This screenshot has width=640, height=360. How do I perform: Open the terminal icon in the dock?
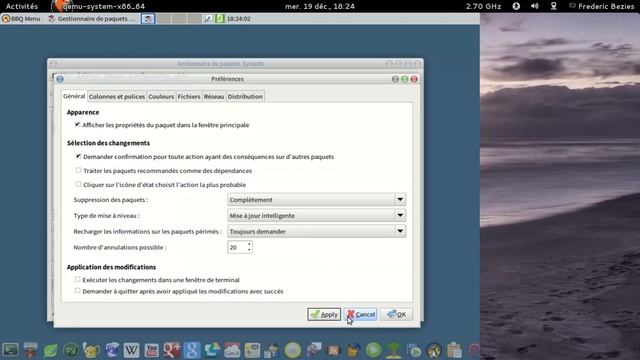point(10,350)
